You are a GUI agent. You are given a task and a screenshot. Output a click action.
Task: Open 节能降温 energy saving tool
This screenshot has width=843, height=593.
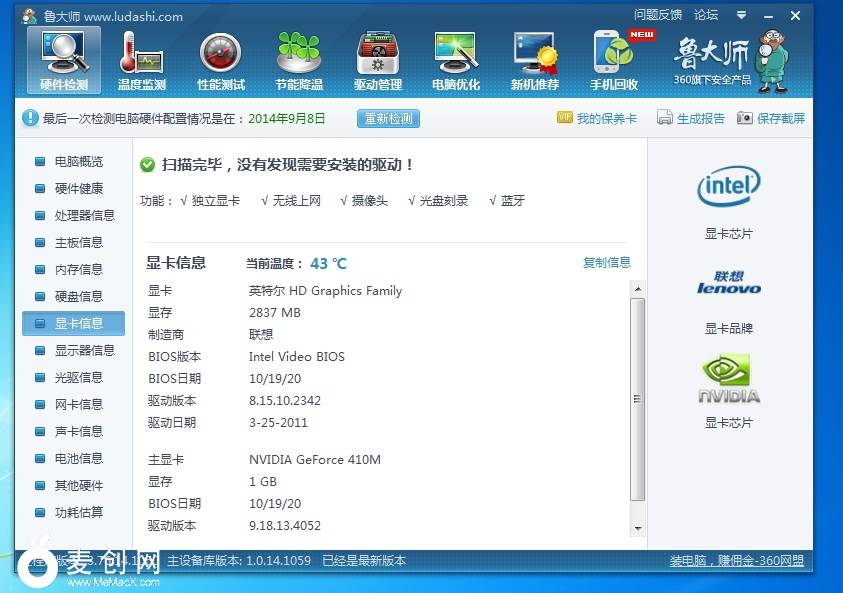[x=299, y=58]
